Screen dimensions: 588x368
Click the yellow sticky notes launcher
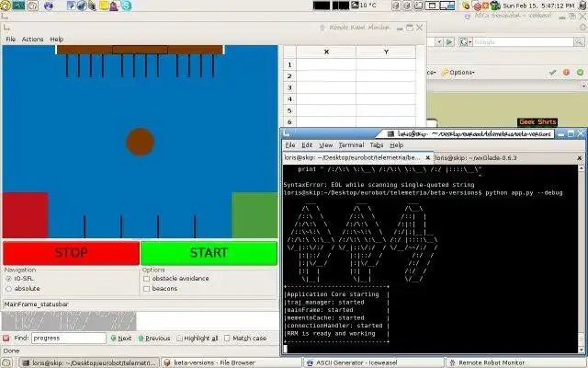[104, 6]
